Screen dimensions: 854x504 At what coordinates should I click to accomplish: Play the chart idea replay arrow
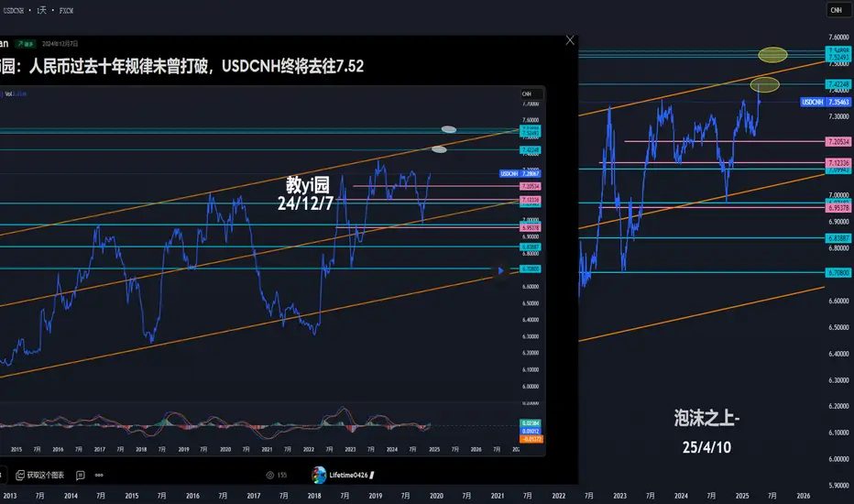(x=500, y=270)
